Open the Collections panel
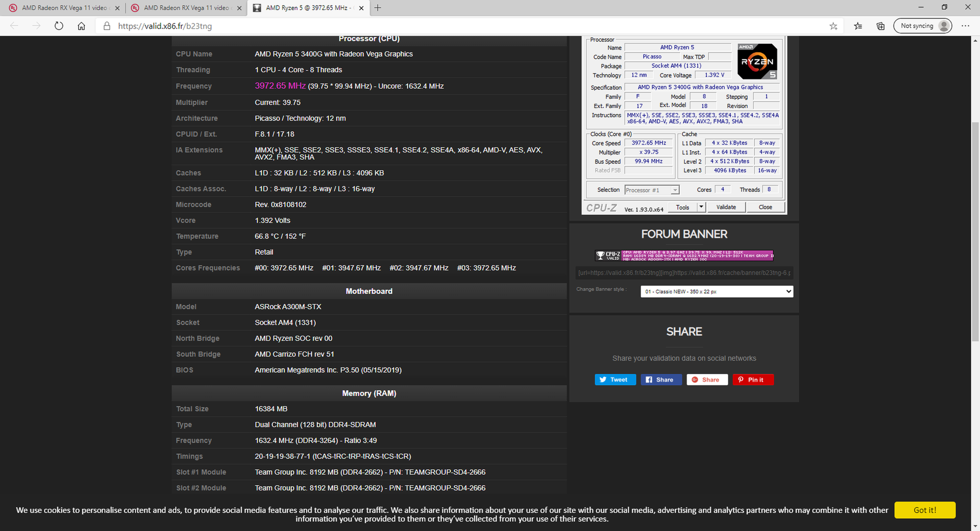The height and width of the screenshot is (531, 980). [x=880, y=26]
